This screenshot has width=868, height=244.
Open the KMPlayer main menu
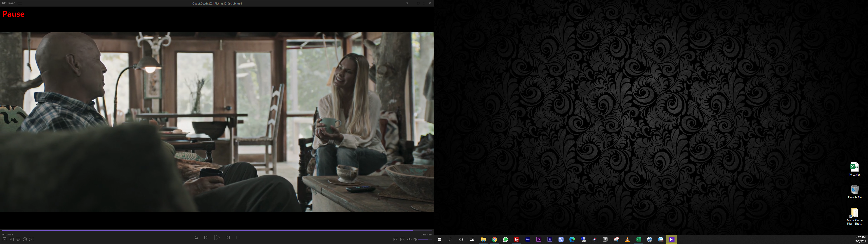tap(8, 3)
